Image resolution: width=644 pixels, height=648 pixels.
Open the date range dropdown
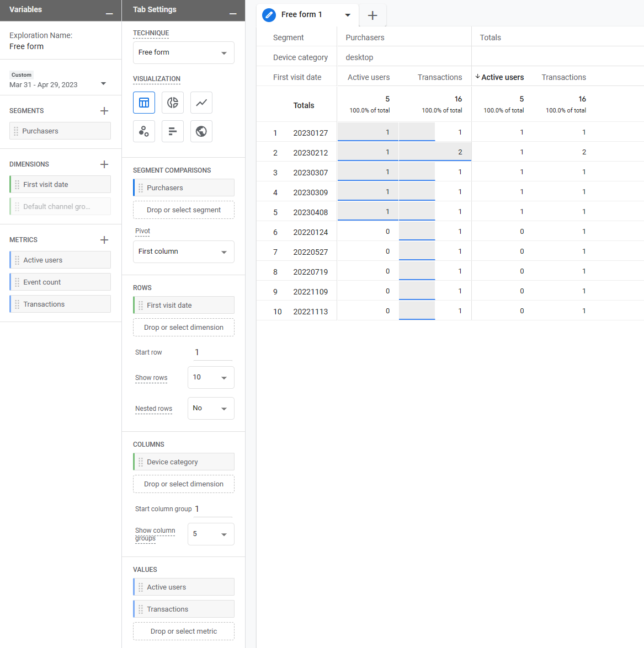[x=103, y=84]
